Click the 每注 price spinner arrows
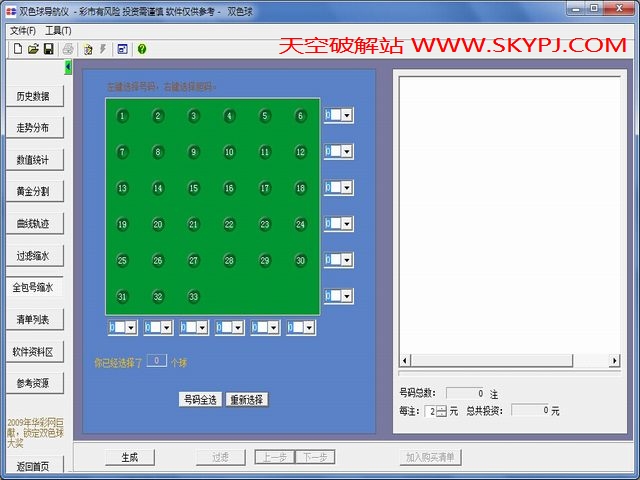Screen dimensions: 640x480 [441, 410]
